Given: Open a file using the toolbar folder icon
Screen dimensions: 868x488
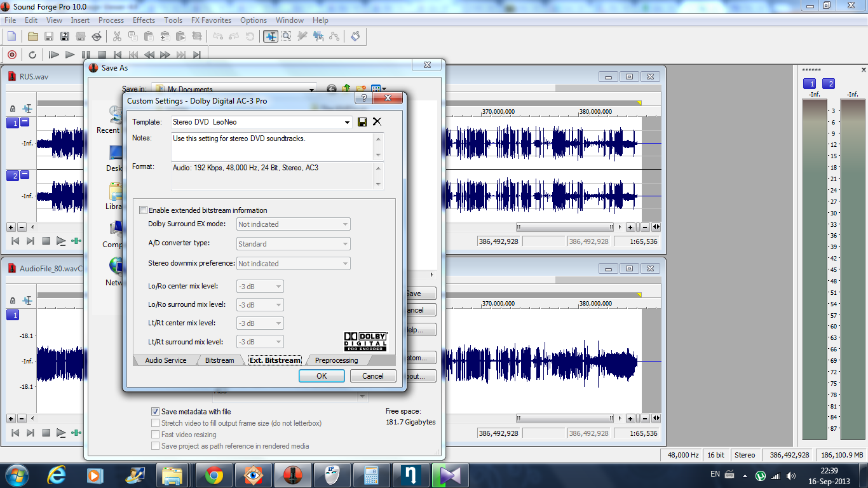Looking at the screenshot, I should click(33, 36).
